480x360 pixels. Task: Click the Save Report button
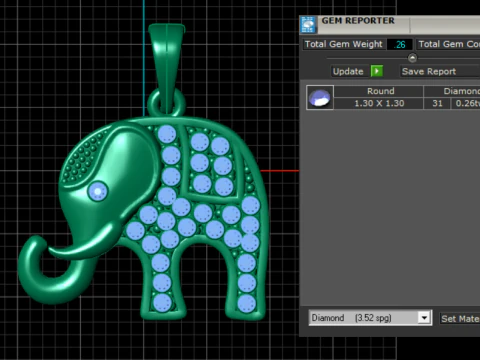[440, 71]
